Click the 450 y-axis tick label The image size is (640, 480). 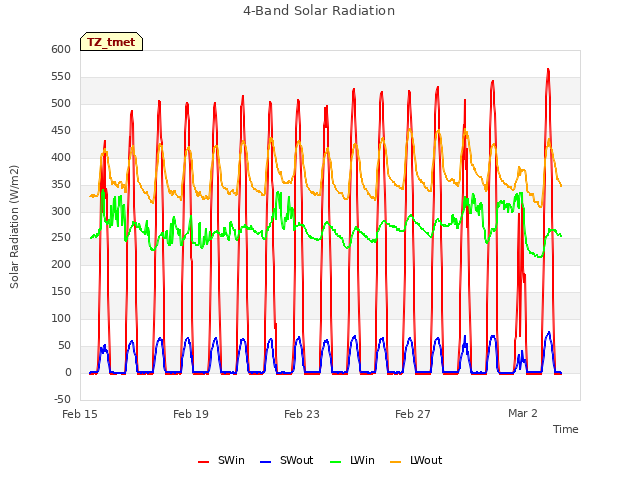[61, 130]
